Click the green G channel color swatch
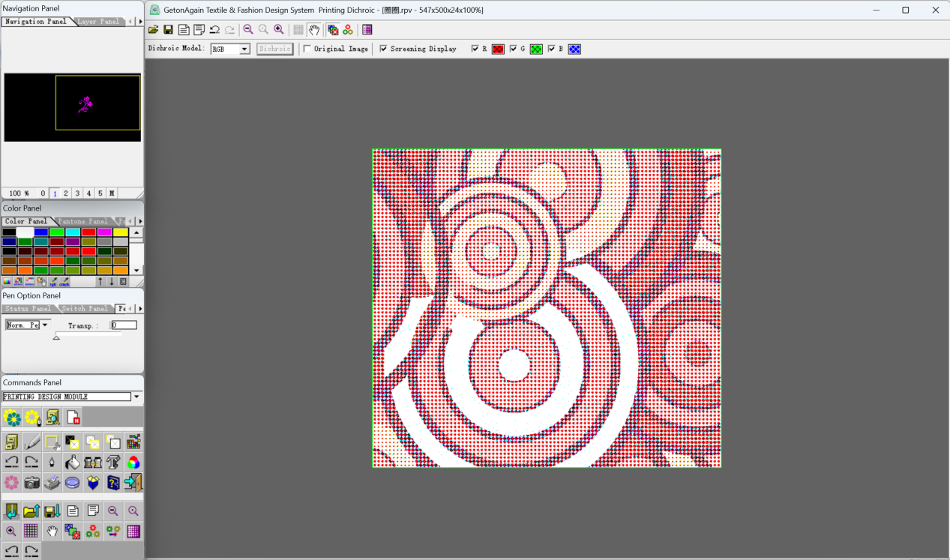950x560 pixels. [536, 49]
